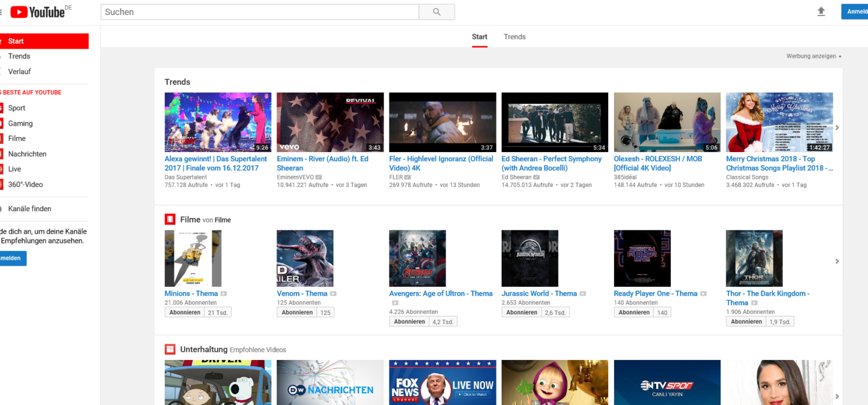This screenshot has width=868, height=405.
Task: Open Kanäle finden in sidebar
Action: point(30,209)
